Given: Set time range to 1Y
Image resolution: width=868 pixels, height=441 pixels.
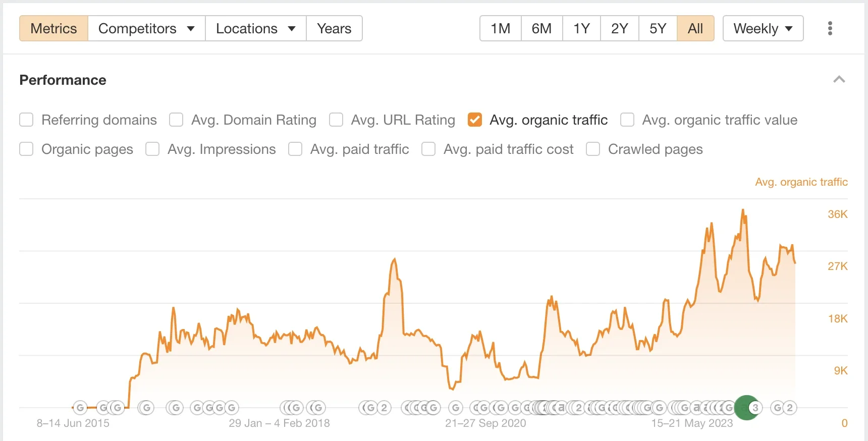Looking at the screenshot, I should [x=581, y=28].
